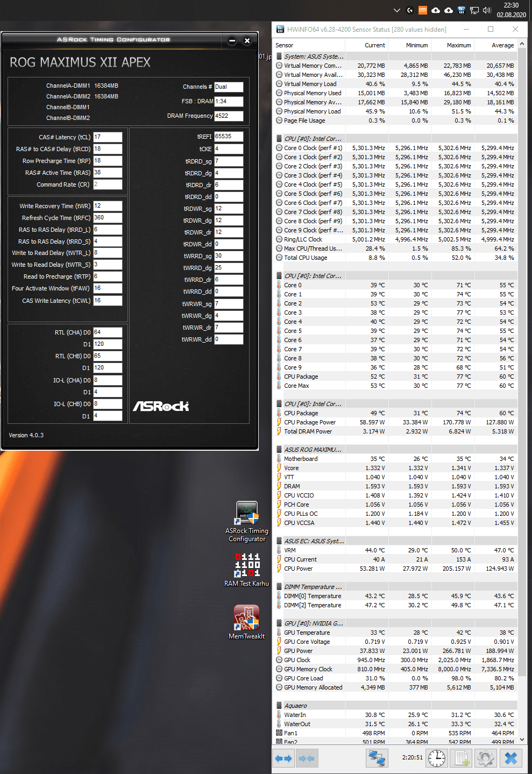Screen dimensions: 532x774
Task: Select the 'Aquaero' sensor group header
Action: [x=395, y=706]
